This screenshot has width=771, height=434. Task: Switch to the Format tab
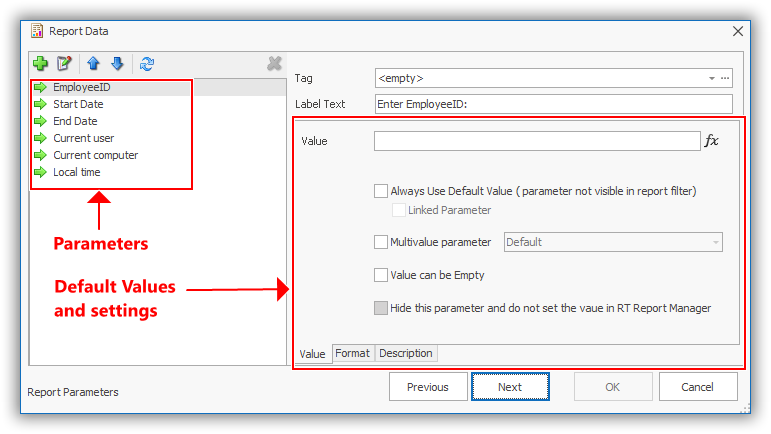[x=352, y=353]
